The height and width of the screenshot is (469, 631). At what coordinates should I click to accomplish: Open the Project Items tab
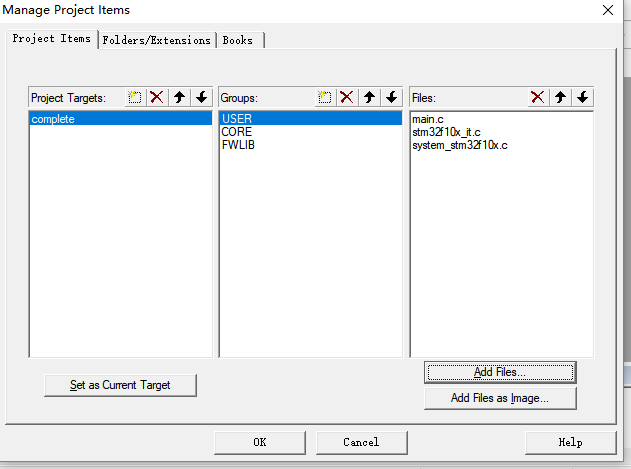[x=52, y=39]
